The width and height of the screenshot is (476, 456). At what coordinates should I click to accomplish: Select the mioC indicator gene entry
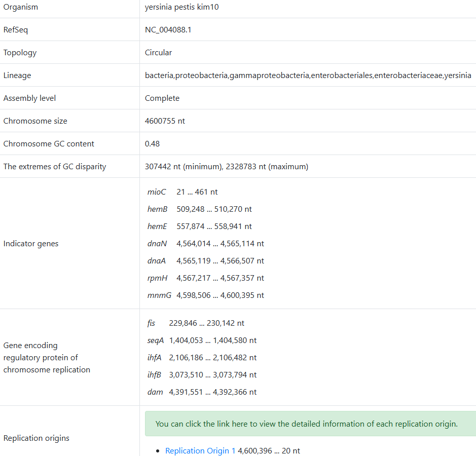pyautogui.click(x=182, y=192)
